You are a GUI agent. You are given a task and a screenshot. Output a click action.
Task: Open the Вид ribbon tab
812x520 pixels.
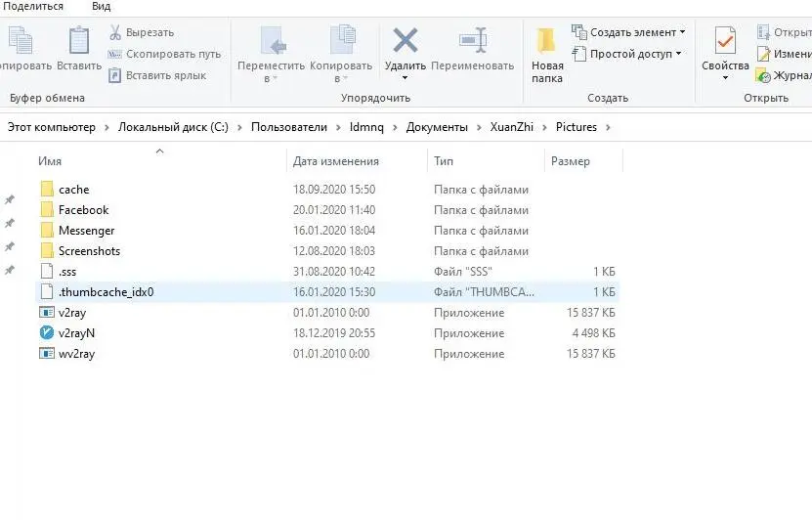click(101, 7)
